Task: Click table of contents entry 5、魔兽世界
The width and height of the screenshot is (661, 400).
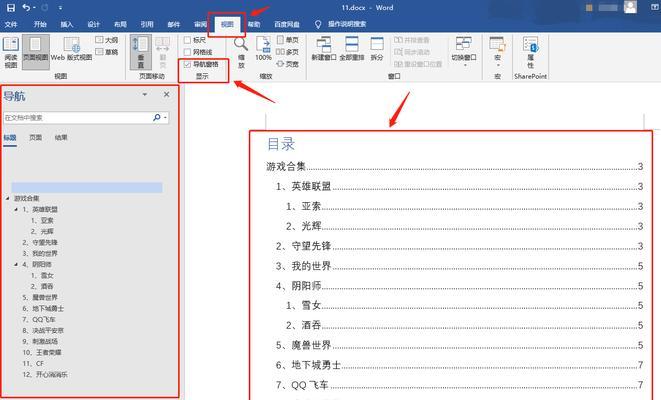Action: coord(459,345)
